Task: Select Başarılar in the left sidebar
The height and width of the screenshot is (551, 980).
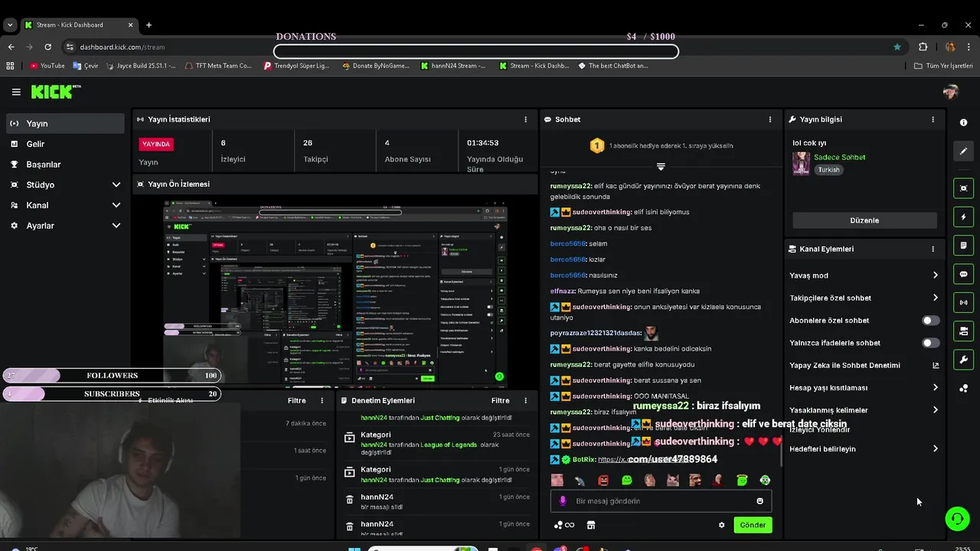Action: click(x=65, y=165)
